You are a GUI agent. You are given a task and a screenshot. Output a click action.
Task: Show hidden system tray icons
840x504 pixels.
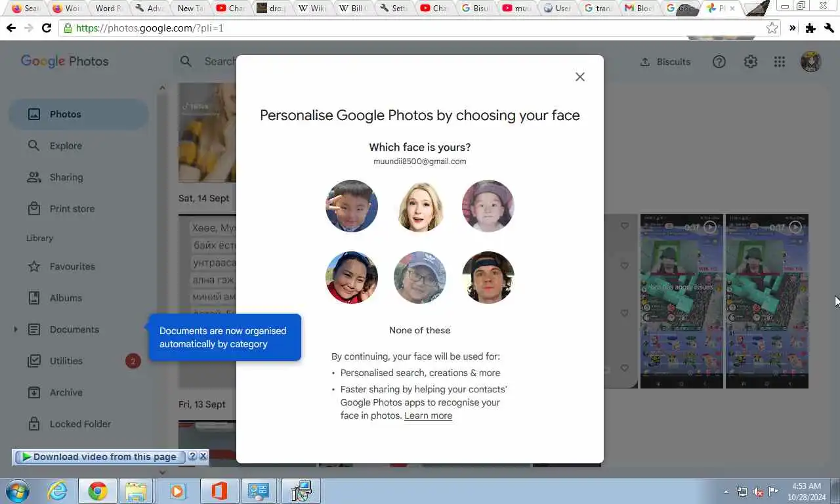726,492
